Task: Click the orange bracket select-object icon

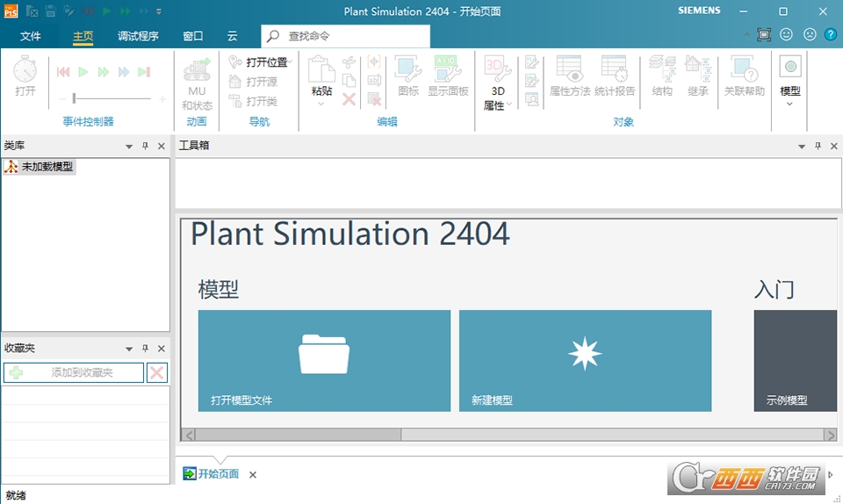Action: click(x=374, y=61)
